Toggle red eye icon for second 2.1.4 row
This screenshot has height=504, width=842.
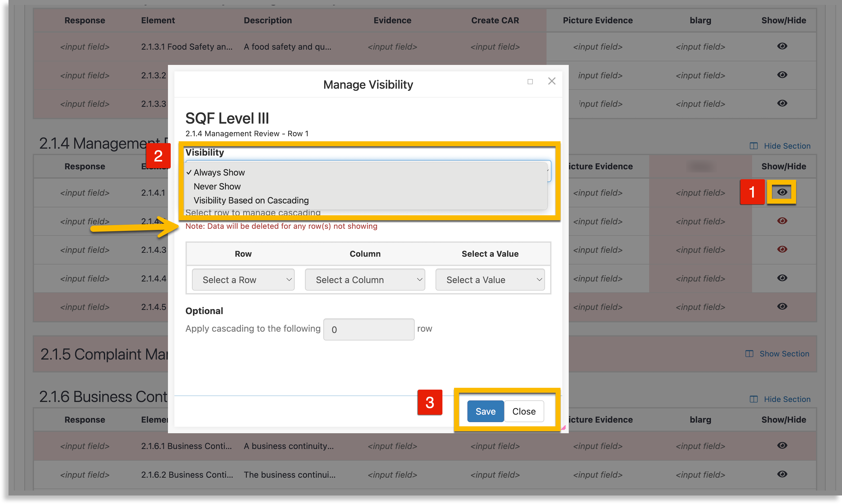782,221
